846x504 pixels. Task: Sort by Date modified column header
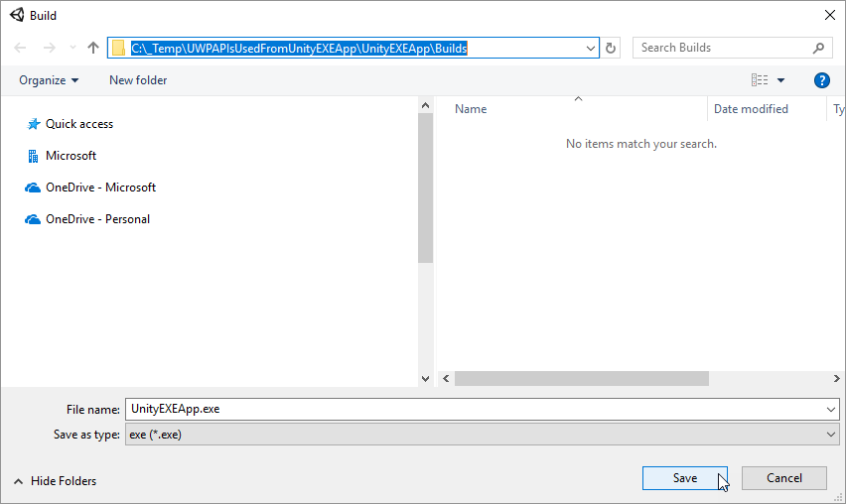point(751,109)
